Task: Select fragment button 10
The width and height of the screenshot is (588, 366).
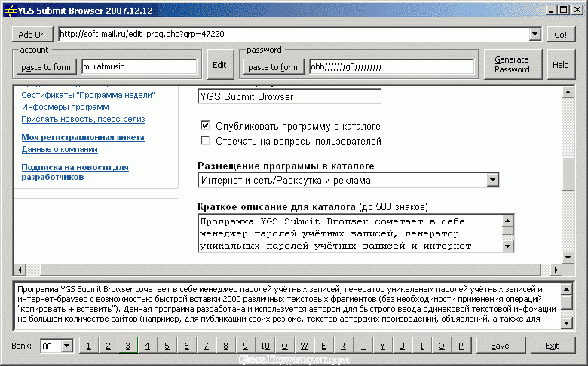Action: (265, 346)
